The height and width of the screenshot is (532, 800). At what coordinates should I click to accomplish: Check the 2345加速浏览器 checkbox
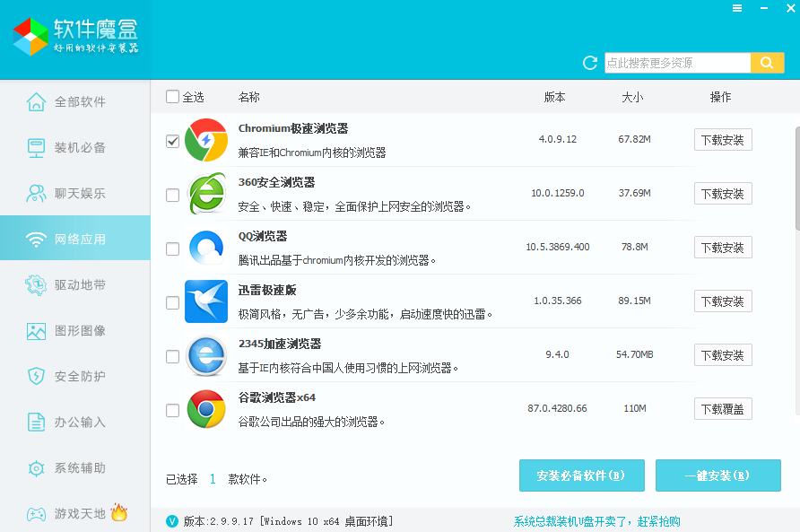click(x=172, y=356)
